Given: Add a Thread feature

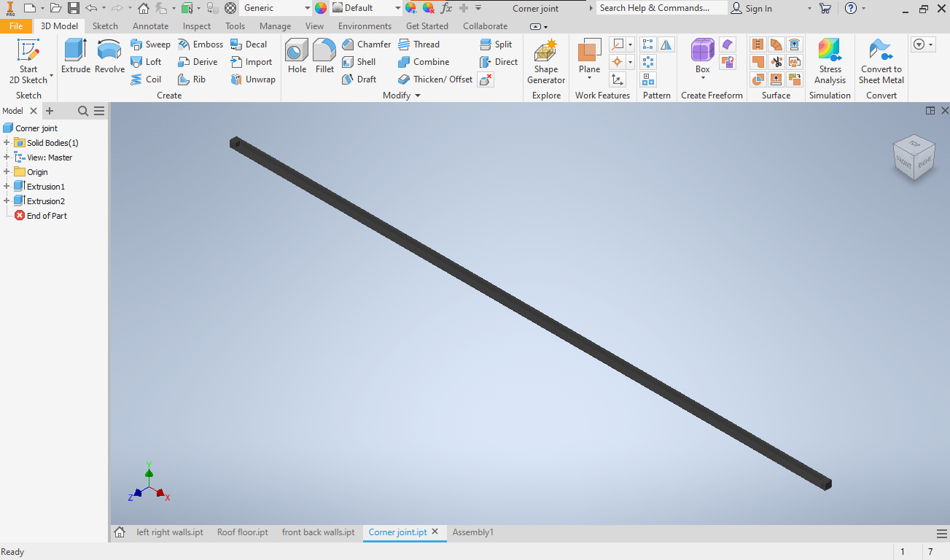Looking at the screenshot, I should click(x=418, y=44).
